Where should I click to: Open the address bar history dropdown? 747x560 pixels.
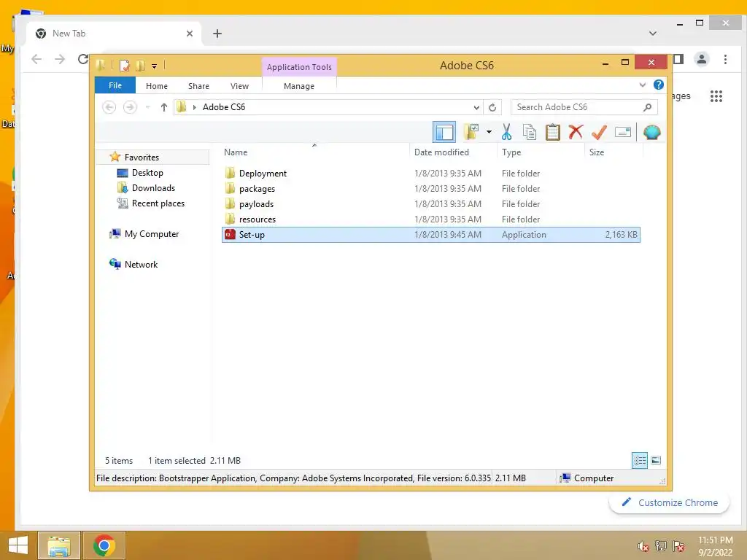[x=476, y=107]
